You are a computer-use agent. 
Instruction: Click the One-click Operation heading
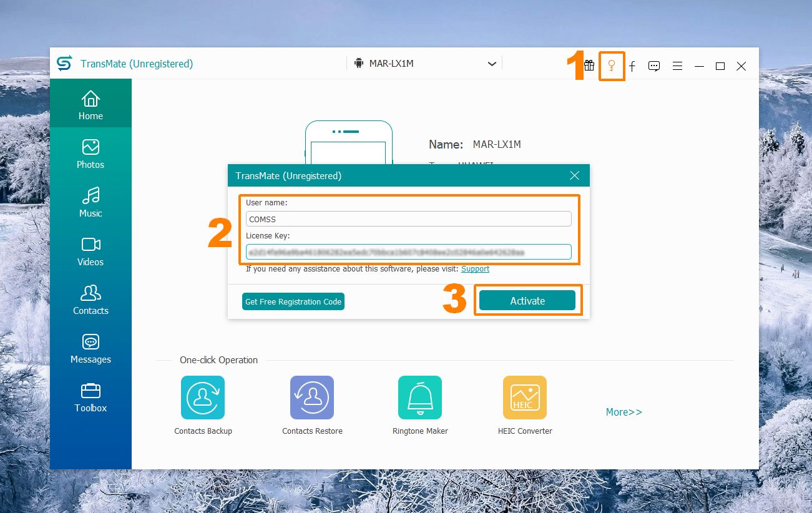pos(218,360)
